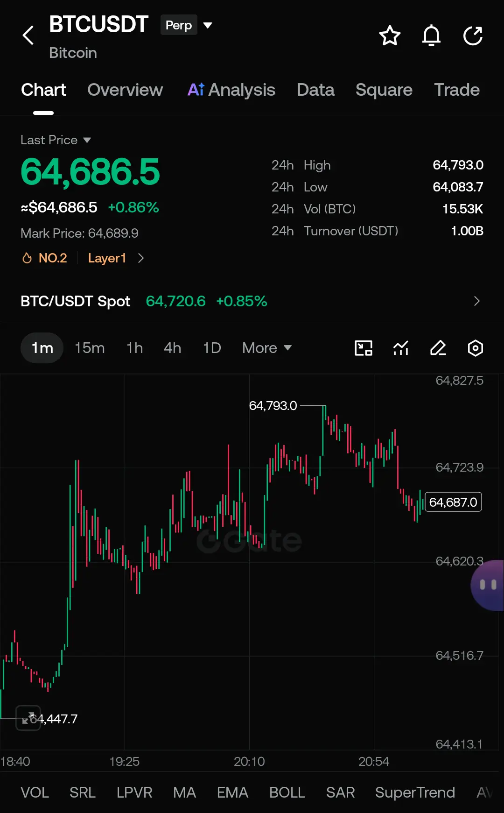Toggle the SRL indicator
Image resolution: width=504 pixels, height=813 pixels.
(83, 792)
